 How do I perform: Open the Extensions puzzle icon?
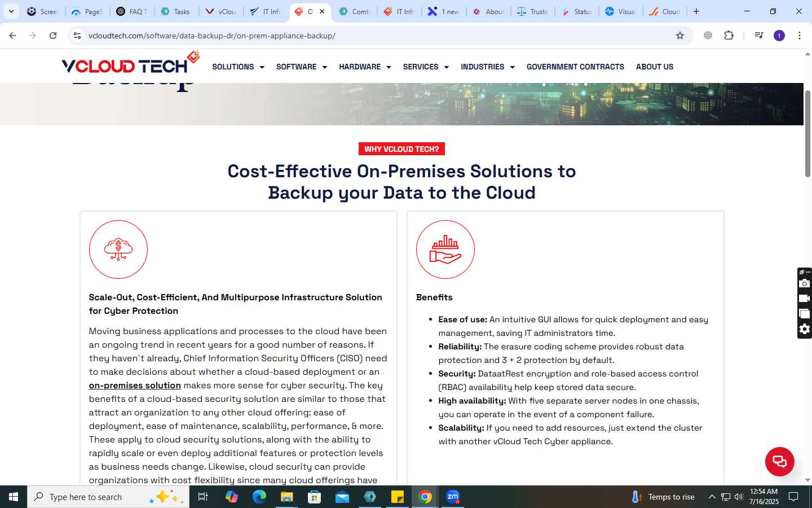pyautogui.click(x=729, y=36)
